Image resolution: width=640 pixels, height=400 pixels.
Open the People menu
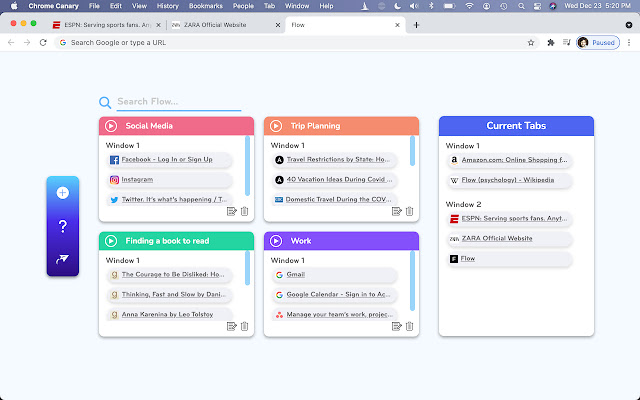click(243, 6)
